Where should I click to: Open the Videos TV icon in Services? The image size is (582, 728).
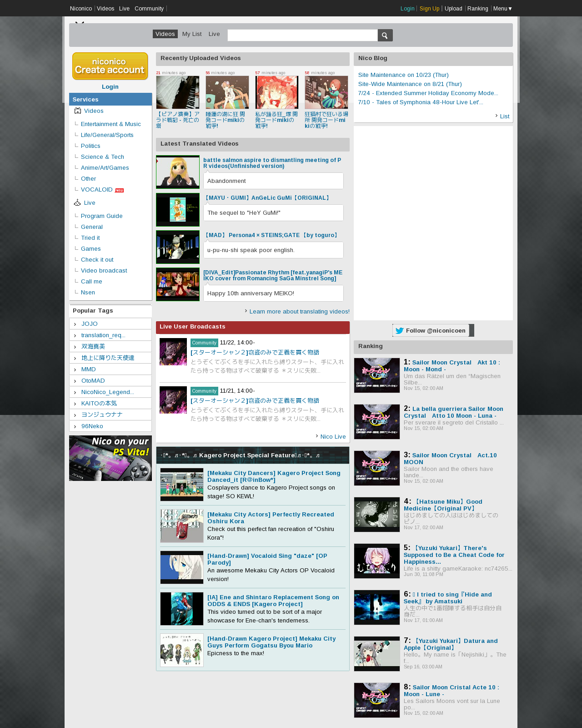(x=78, y=111)
